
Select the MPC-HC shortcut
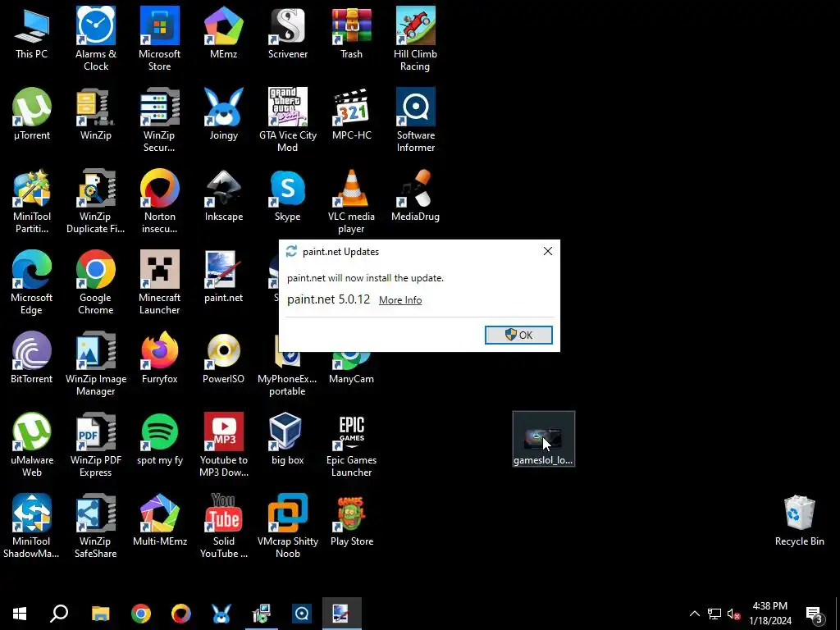click(351, 115)
